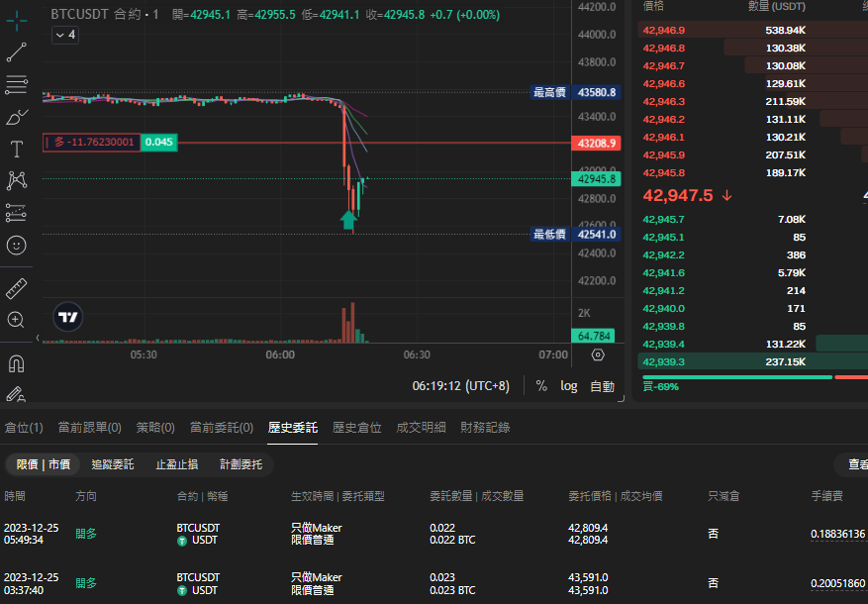Click the 方向 column header
868x604 pixels.
pyautogui.click(x=86, y=496)
